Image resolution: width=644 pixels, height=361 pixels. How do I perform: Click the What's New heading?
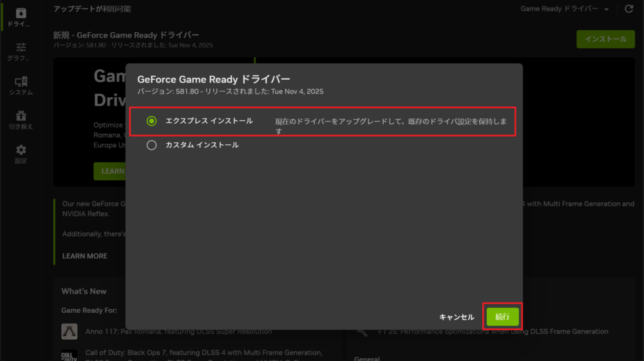click(84, 292)
